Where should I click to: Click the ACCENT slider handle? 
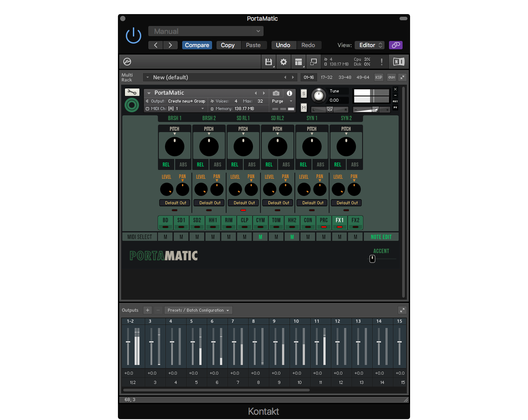coord(372,259)
